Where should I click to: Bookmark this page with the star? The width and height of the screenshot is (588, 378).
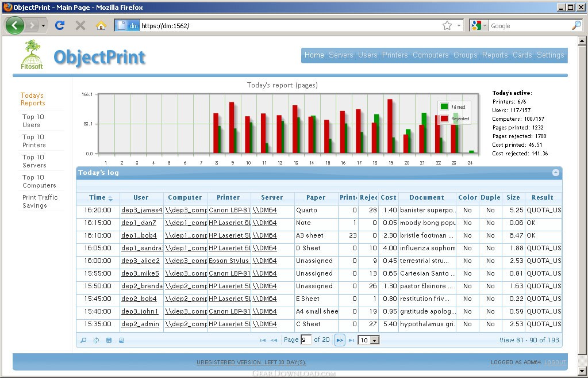pyautogui.click(x=447, y=25)
